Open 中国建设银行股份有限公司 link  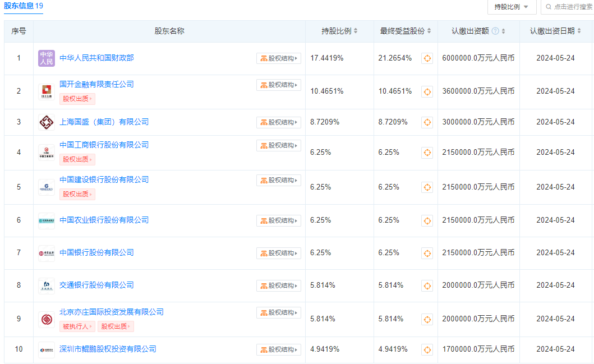(x=104, y=180)
